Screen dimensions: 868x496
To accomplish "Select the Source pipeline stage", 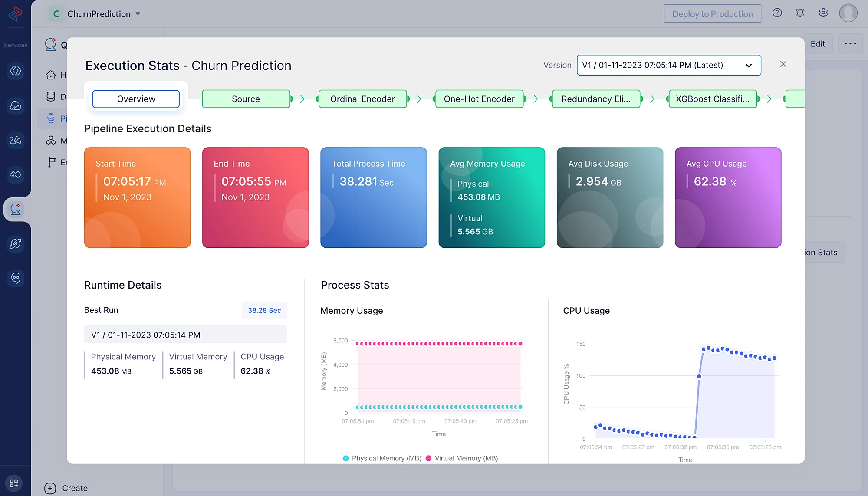I will pyautogui.click(x=246, y=99).
